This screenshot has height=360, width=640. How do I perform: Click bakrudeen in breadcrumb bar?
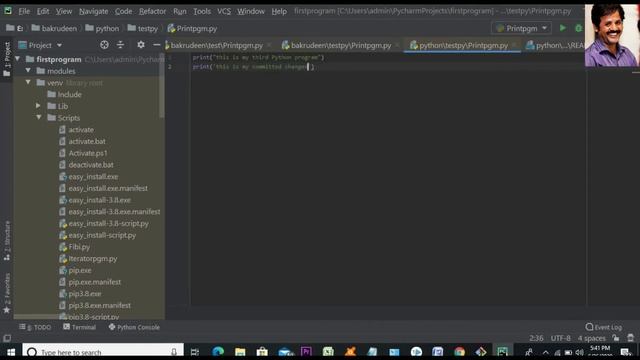pyautogui.click(x=54, y=28)
